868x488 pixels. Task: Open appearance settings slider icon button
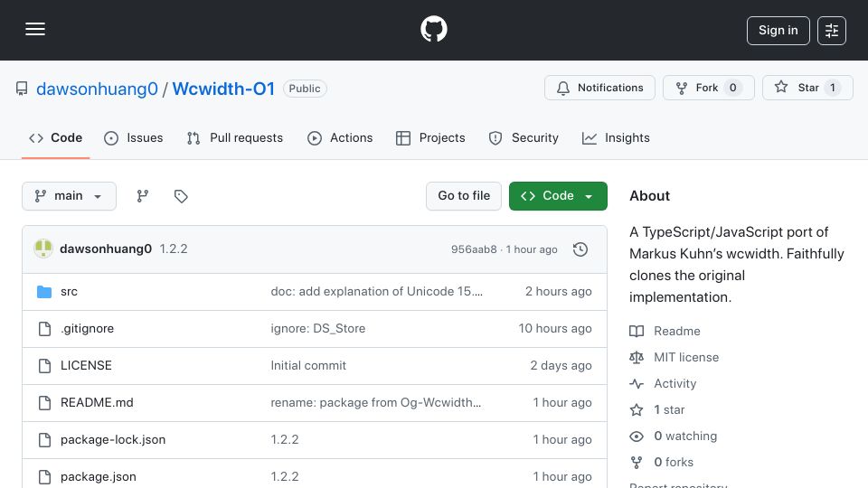832,31
